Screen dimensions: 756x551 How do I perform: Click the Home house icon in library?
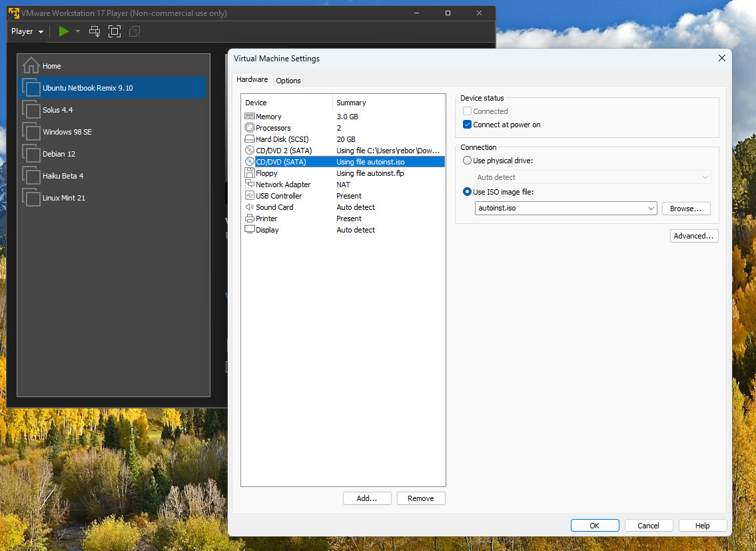(x=31, y=65)
